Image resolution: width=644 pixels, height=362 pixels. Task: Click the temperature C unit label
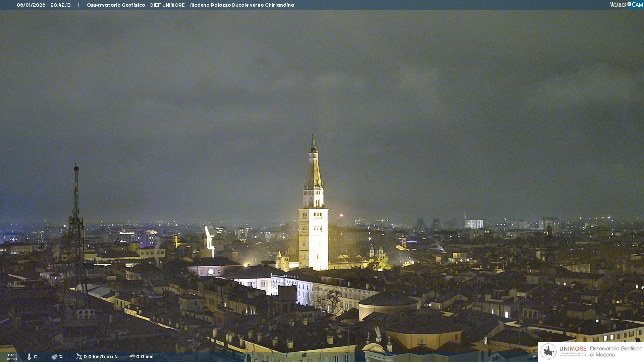[35, 357]
